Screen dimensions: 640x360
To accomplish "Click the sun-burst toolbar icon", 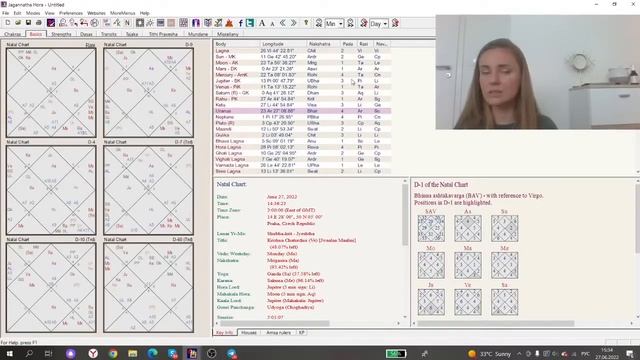I will [150, 23].
